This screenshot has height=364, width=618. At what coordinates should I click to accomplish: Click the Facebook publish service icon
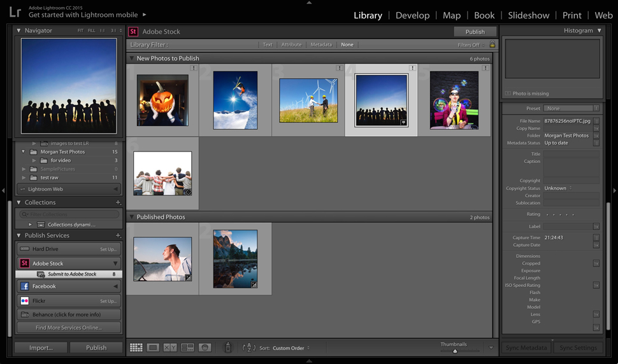click(25, 286)
